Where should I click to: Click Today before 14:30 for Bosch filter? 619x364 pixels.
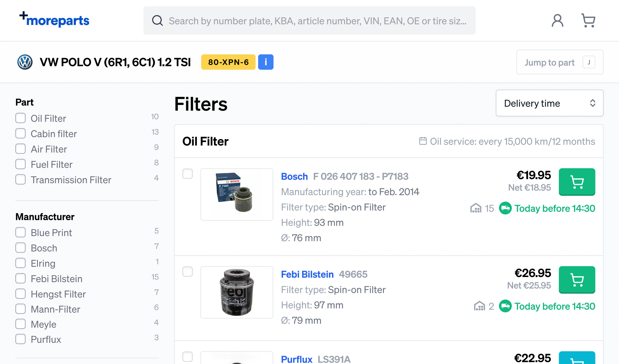(555, 208)
